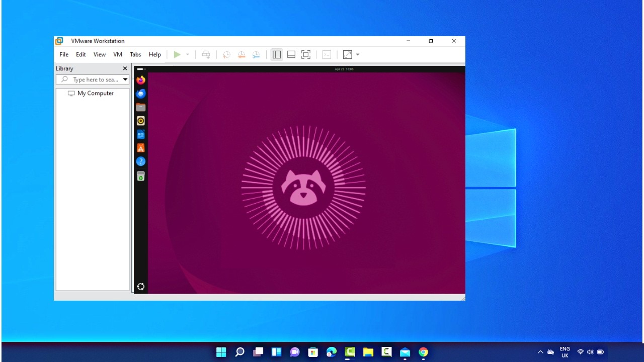Click the OneDrive cloud tray icon
The height and width of the screenshot is (362, 644).
click(x=551, y=352)
